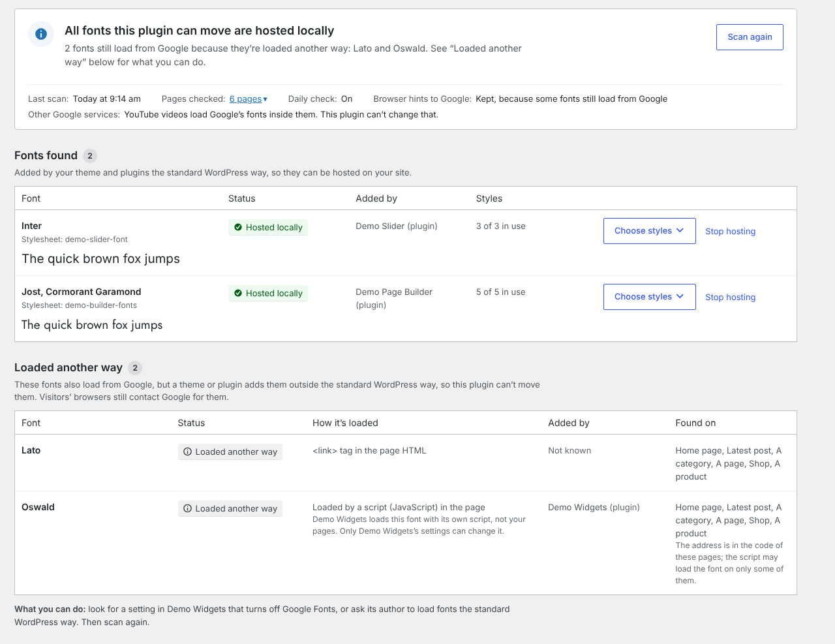This screenshot has width=835, height=644.
Task: Click 'Stylesheet: demo-slider-font' text
Action: [x=74, y=239]
